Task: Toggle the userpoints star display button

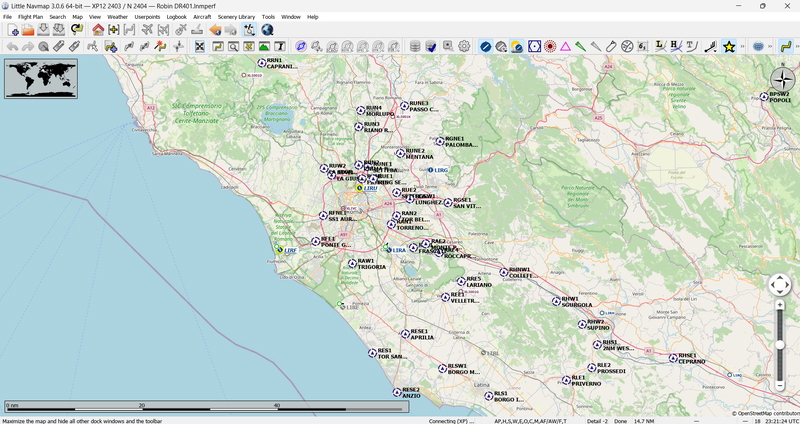Action: click(729, 46)
